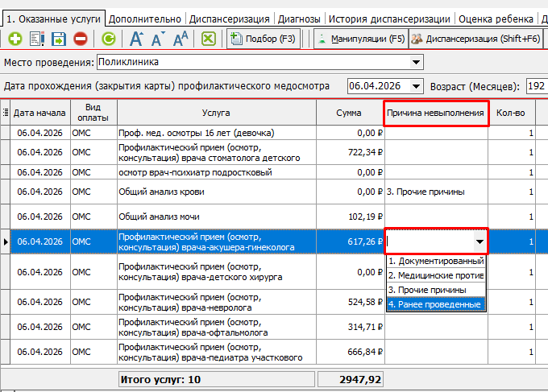Viewport: 548px width, 392px height.
Task: Open dropdown arrow in highlighted Причина невыполнения cell
Action: pyautogui.click(x=479, y=241)
